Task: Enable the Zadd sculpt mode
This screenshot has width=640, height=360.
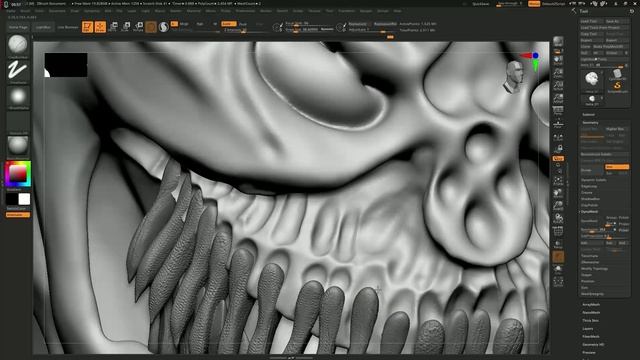Action: pyautogui.click(x=229, y=24)
